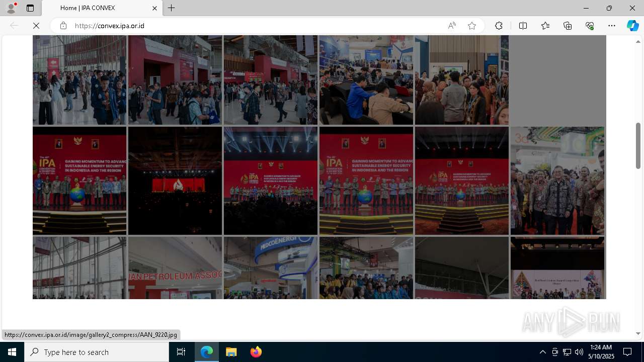Viewport: 644px width, 362px height.
Task: View site information lock icon
Action: [x=63, y=26]
